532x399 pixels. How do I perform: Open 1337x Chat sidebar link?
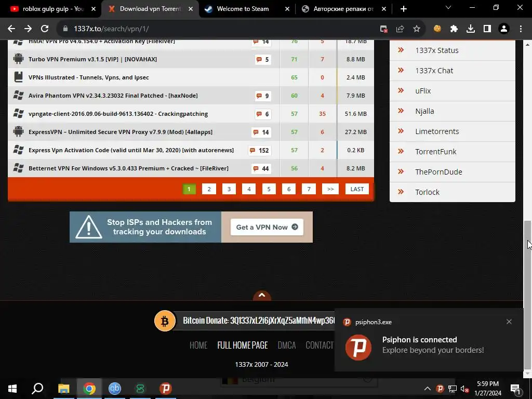pos(434,71)
